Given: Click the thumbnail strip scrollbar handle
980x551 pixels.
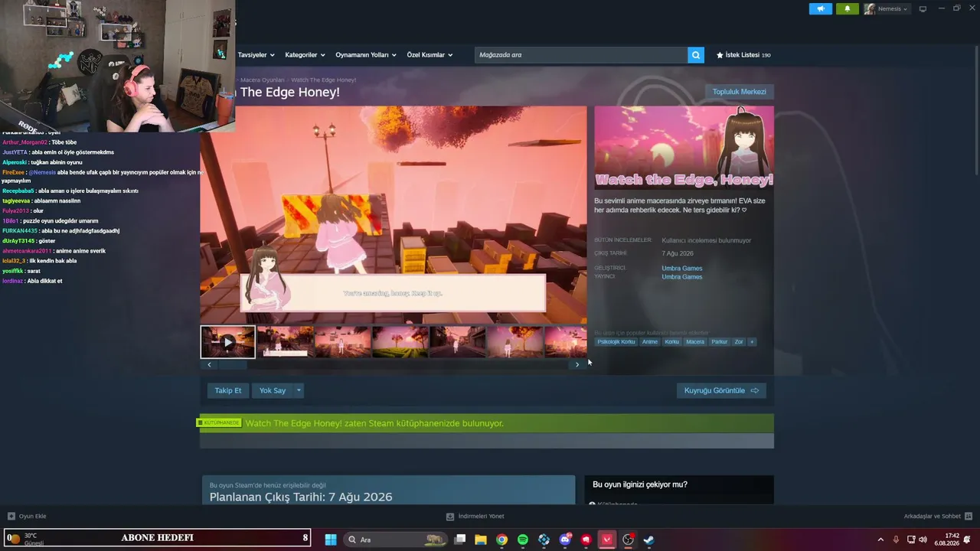Looking at the screenshot, I should pos(232,365).
